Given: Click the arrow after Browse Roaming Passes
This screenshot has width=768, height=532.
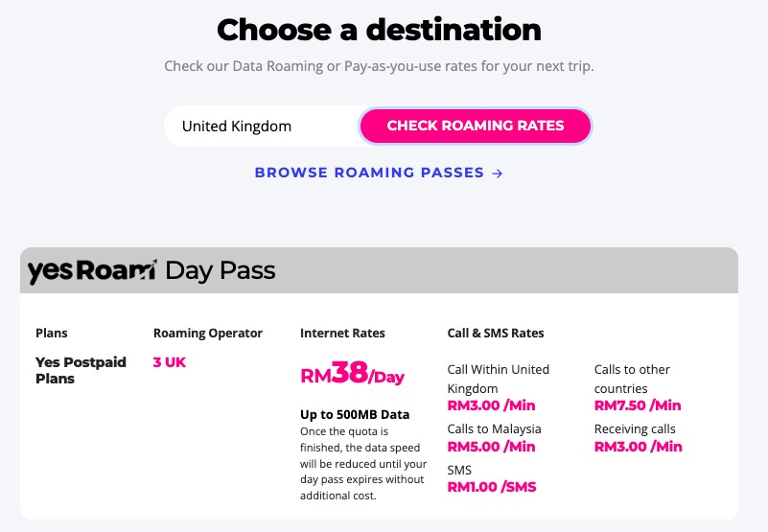Looking at the screenshot, I should (497, 173).
